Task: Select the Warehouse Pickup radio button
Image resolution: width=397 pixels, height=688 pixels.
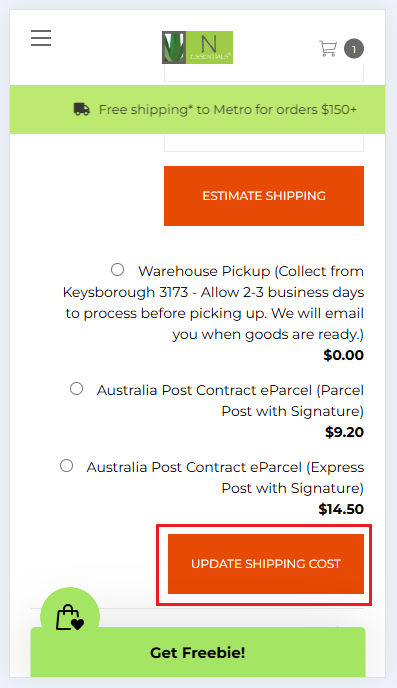Action: click(117, 269)
